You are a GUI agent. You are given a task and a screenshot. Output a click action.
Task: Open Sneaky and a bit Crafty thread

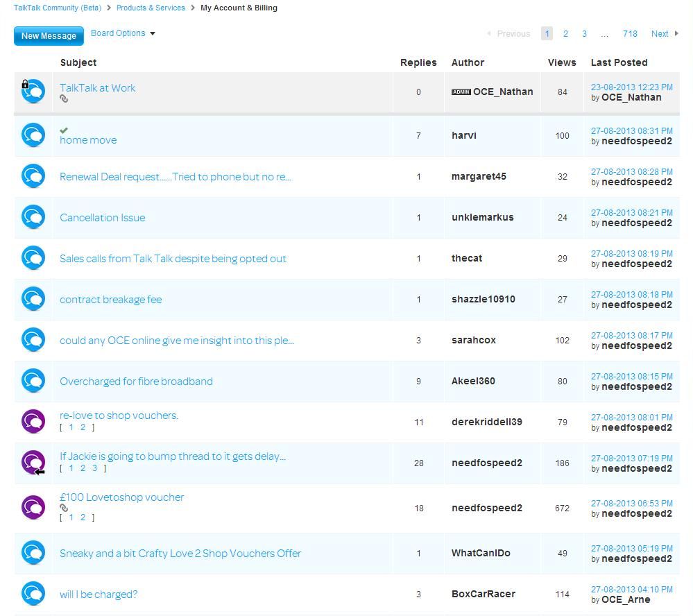pos(180,554)
